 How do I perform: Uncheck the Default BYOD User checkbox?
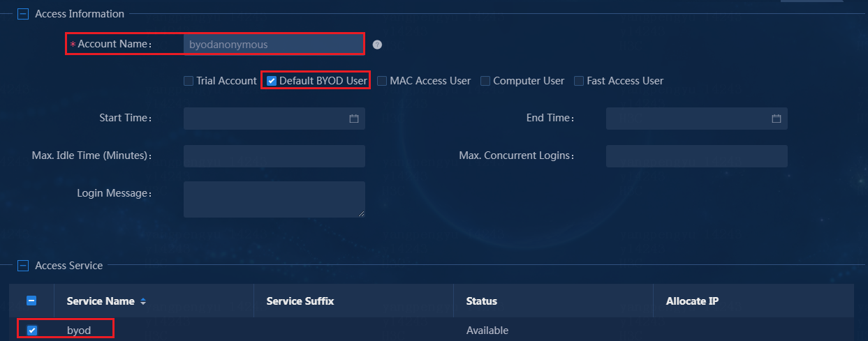[272, 81]
